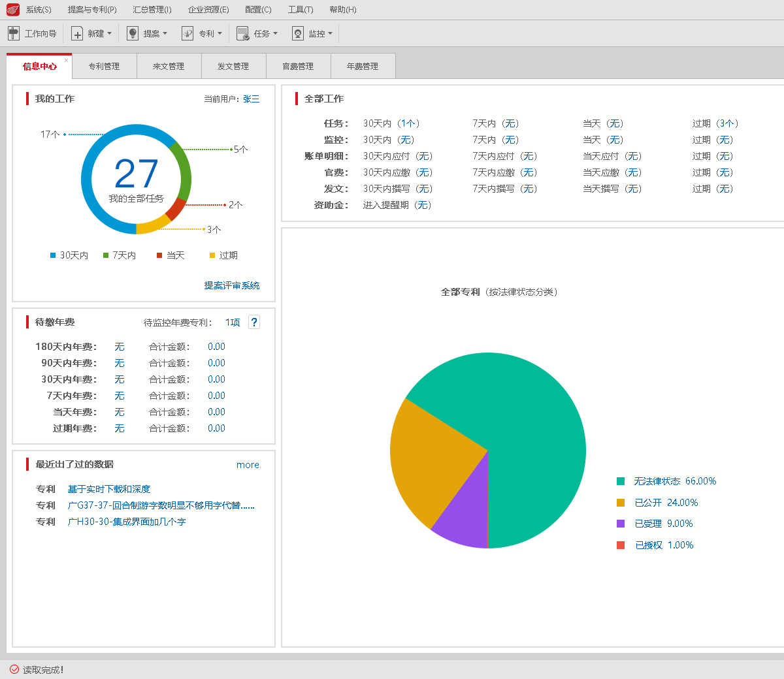
Task: Open the 提案与专利(P) menu
Action: (92, 10)
